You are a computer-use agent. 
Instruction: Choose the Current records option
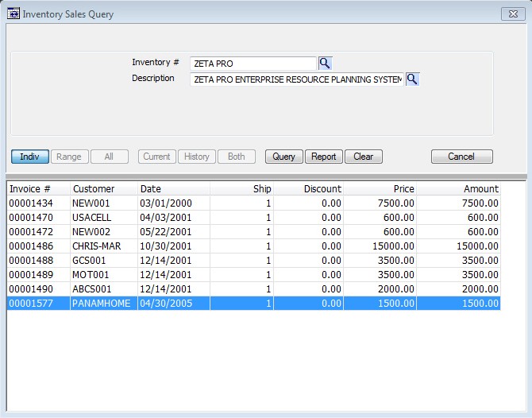click(156, 157)
